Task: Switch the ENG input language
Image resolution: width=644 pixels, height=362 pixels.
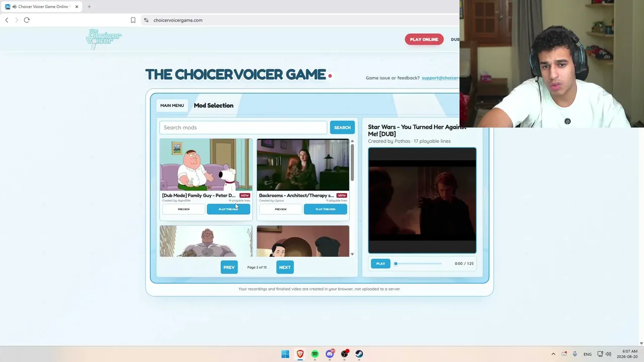Action: 588,354
